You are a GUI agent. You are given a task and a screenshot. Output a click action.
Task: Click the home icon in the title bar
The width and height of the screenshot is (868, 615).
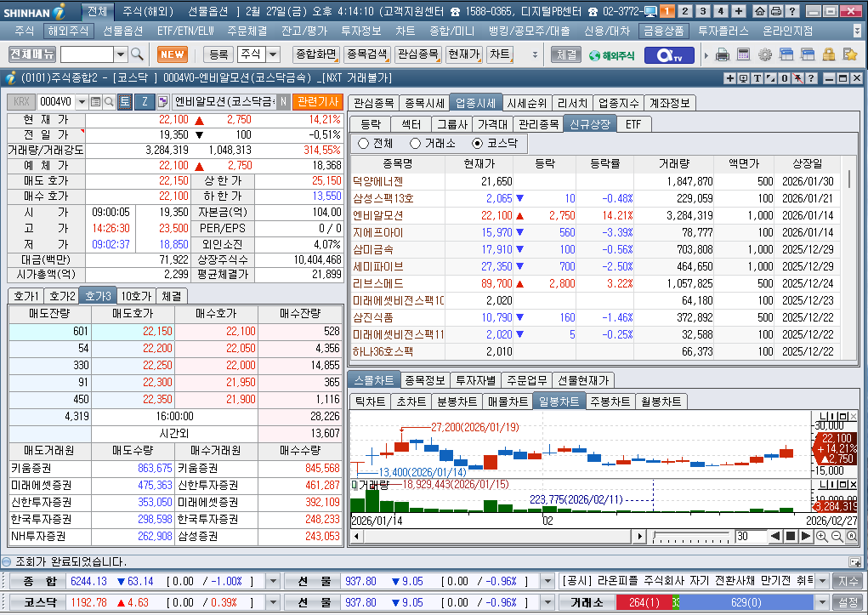[760, 11]
